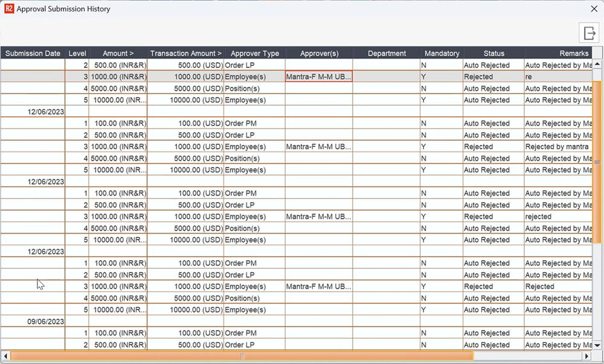Expand the Transaction Amount > column header
The image size is (604, 364).
[186, 53]
